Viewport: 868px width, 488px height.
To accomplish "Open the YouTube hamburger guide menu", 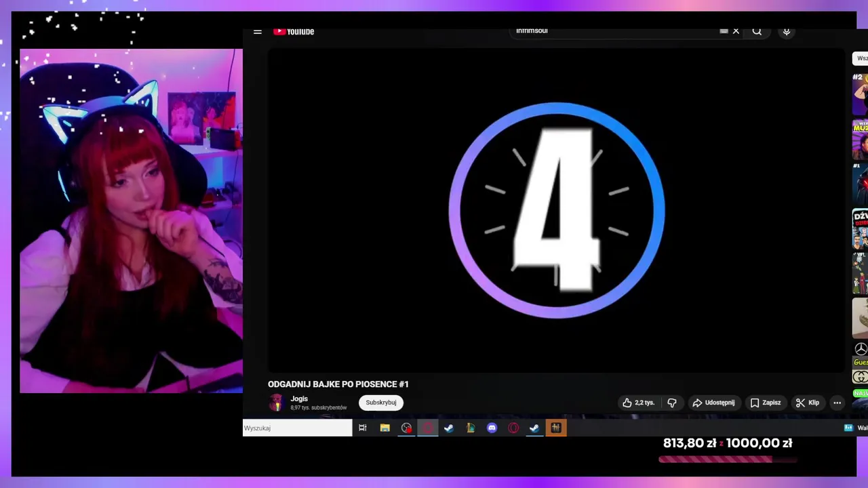I will [x=258, y=31].
